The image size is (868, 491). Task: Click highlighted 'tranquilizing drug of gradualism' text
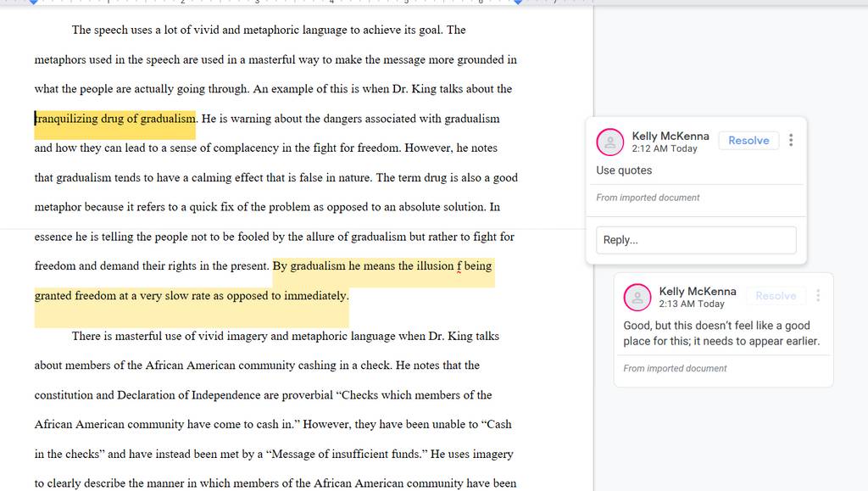115,119
